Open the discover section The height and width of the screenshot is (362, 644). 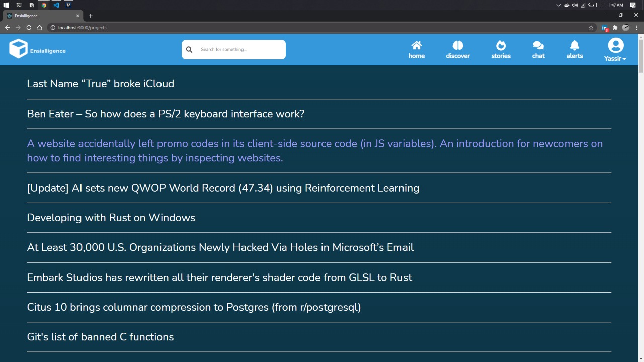click(458, 49)
